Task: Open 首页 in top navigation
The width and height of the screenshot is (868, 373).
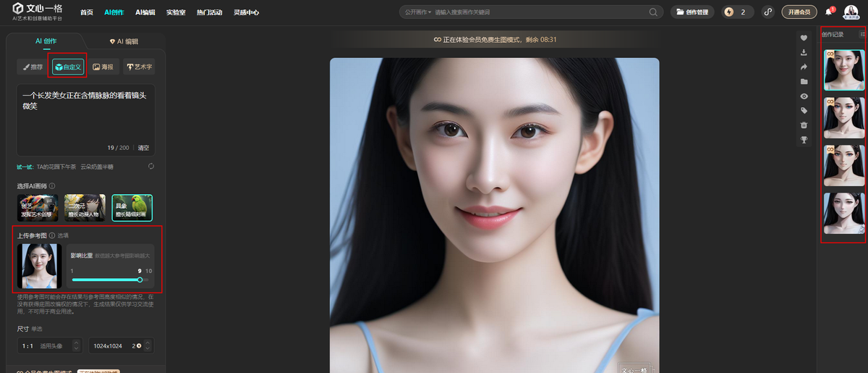Action: 87,12
